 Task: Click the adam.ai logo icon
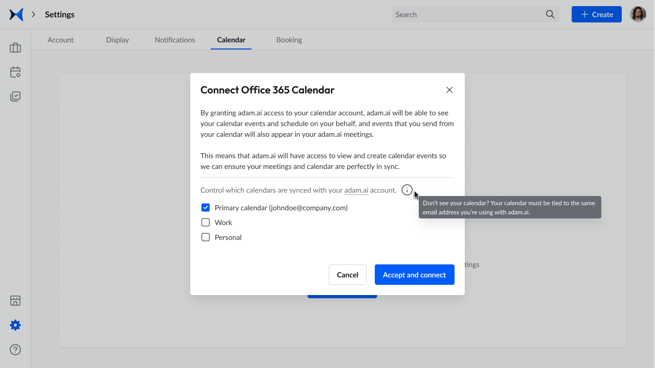pyautogui.click(x=16, y=14)
